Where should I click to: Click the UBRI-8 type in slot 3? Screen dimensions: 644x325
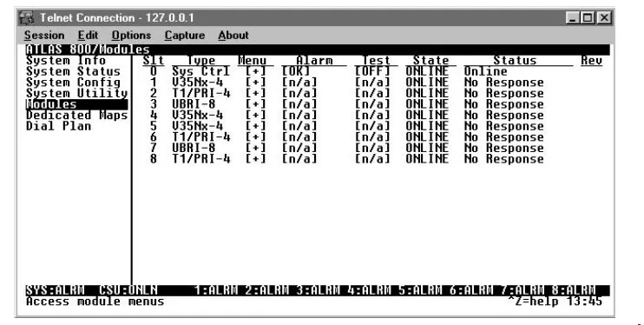point(194,104)
